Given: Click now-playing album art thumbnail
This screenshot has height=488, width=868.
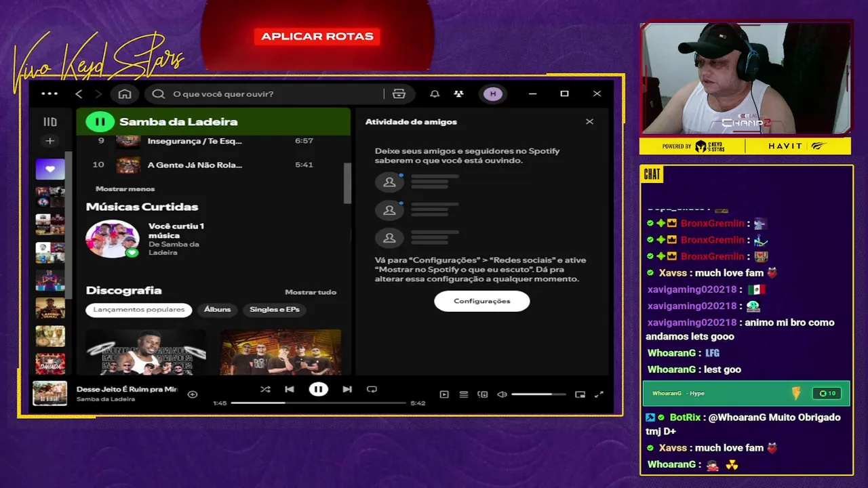Looking at the screenshot, I should tap(50, 394).
